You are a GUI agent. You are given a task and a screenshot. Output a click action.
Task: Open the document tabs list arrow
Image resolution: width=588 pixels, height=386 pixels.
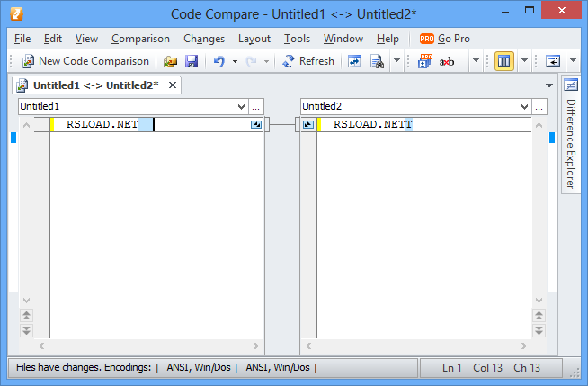(x=549, y=85)
